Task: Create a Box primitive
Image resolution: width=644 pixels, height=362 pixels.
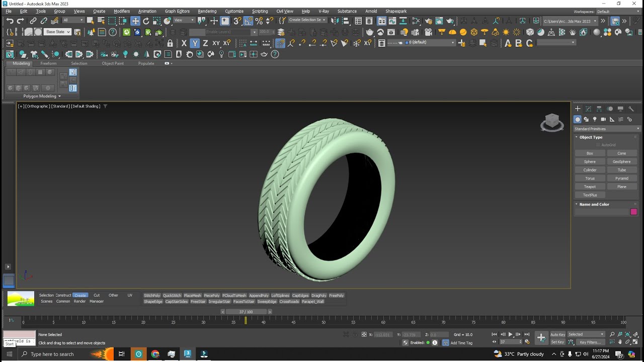Action: [590, 153]
